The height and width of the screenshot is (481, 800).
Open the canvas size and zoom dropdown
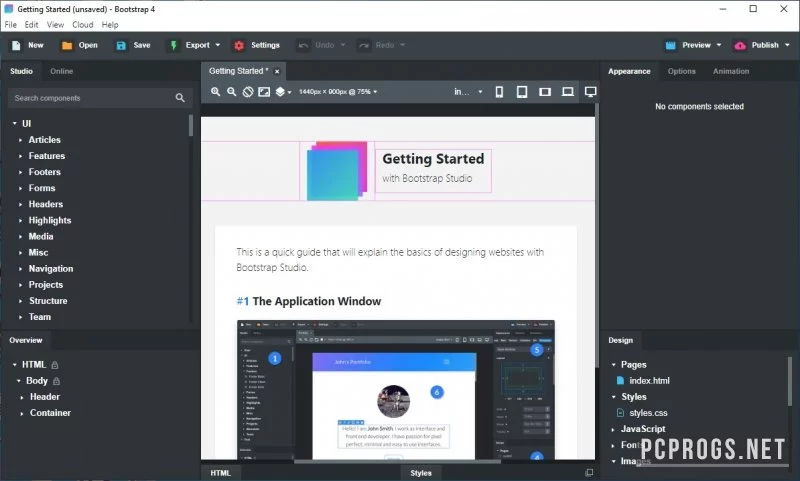(x=338, y=92)
